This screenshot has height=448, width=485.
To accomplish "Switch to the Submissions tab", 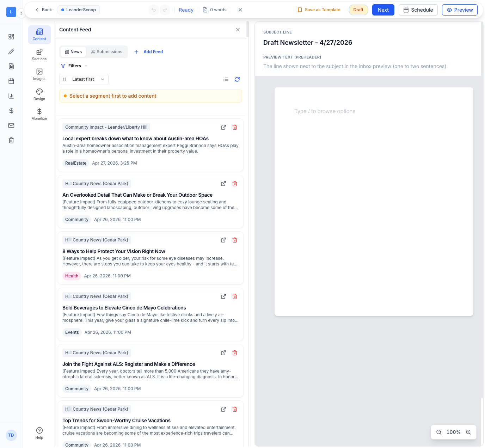I will click(x=106, y=52).
